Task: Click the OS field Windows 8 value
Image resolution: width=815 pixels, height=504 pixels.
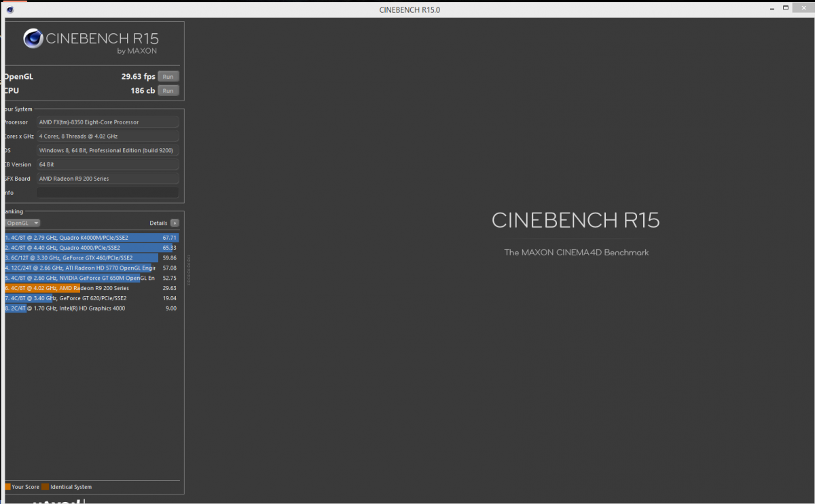Action: [107, 150]
